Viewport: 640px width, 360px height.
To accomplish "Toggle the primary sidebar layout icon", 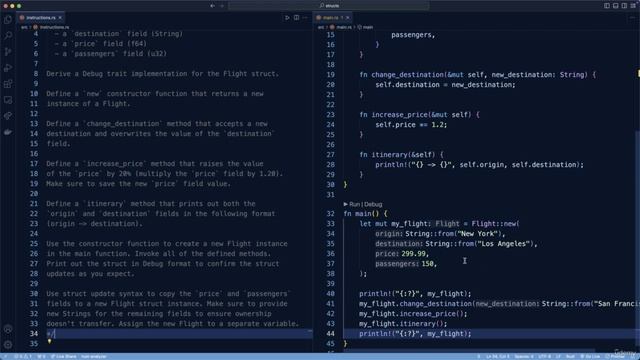I will click(607, 6).
